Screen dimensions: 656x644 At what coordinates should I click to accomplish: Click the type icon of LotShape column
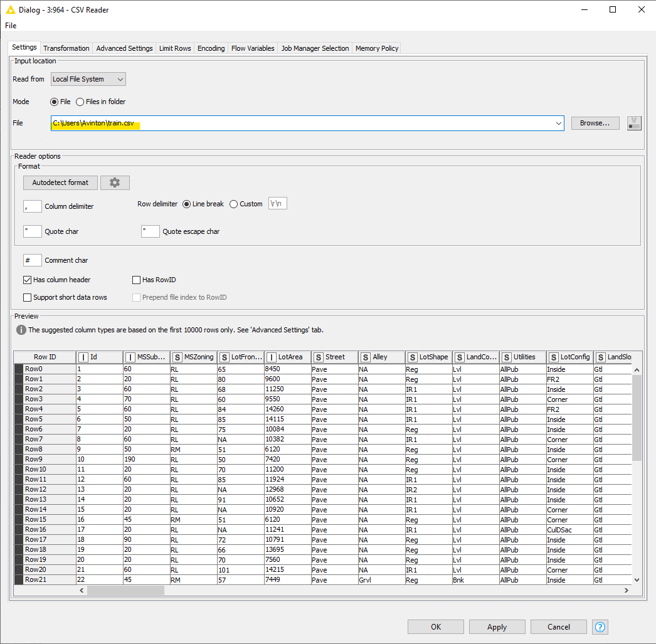(x=413, y=357)
